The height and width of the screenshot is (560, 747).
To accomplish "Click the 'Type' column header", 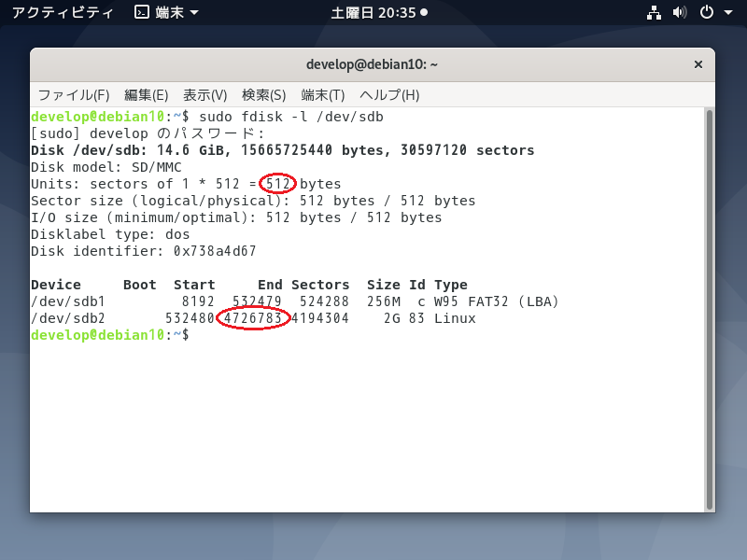I will tap(451, 285).
